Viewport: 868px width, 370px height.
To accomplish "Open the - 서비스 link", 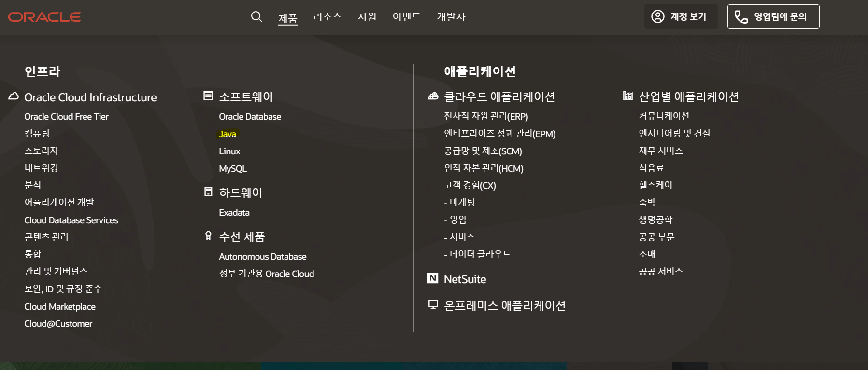I will point(459,237).
